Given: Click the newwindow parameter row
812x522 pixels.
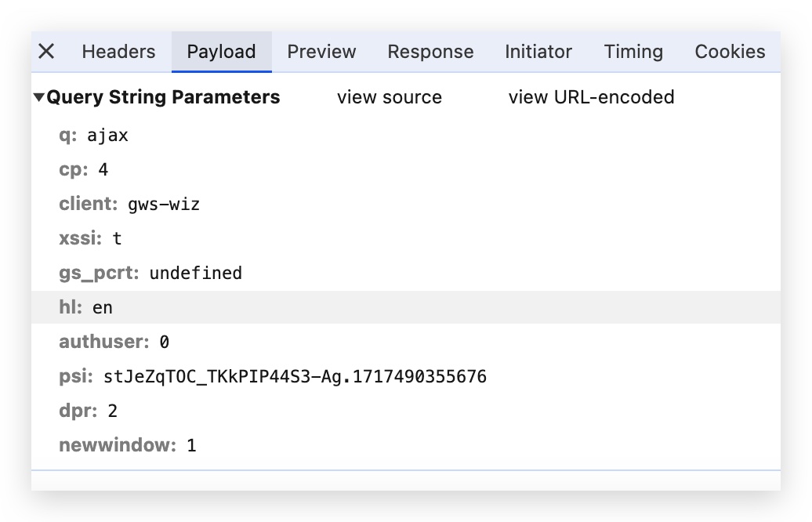Looking at the screenshot, I should pos(127,446).
